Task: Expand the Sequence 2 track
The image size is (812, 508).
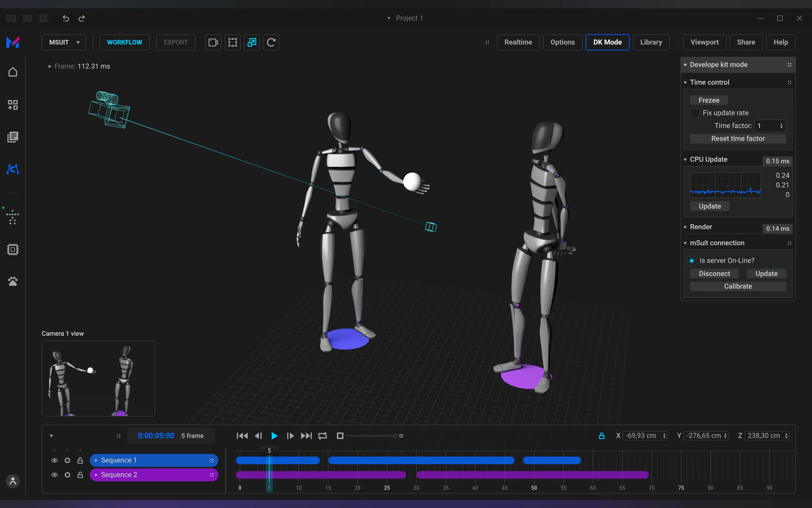Action: (96, 475)
